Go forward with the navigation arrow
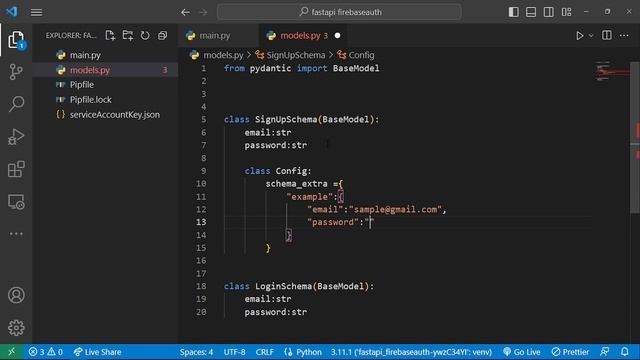 pos(203,12)
